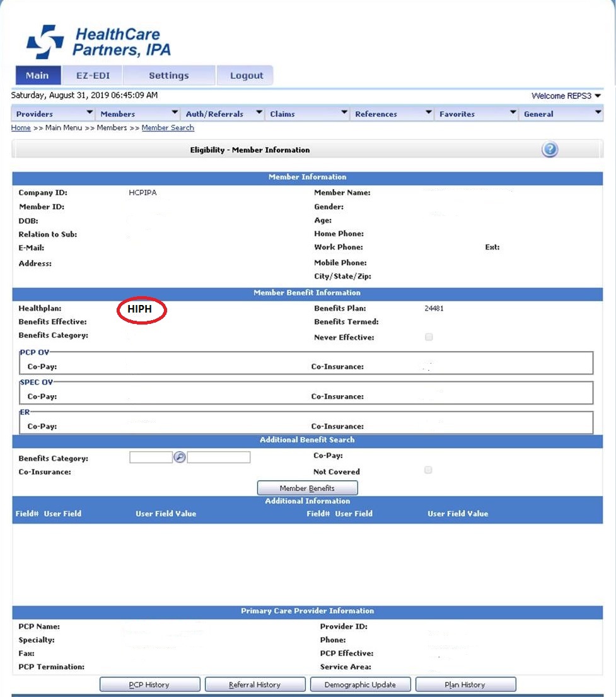Check the Not Covered checkbox
Viewport: 616px width, 697px height.
pos(428,469)
